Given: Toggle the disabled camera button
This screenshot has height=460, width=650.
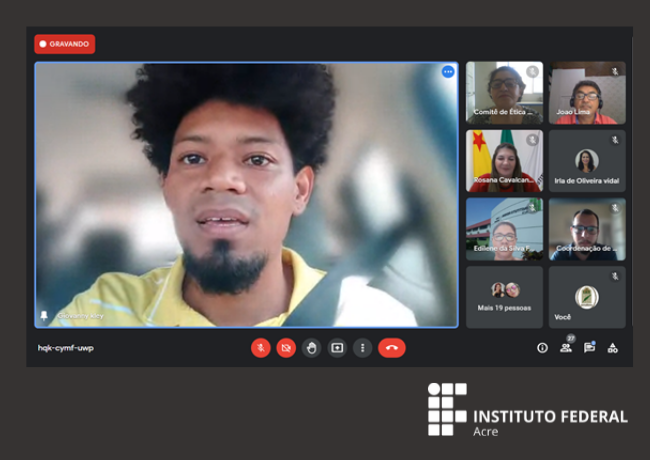Looking at the screenshot, I should (286, 348).
